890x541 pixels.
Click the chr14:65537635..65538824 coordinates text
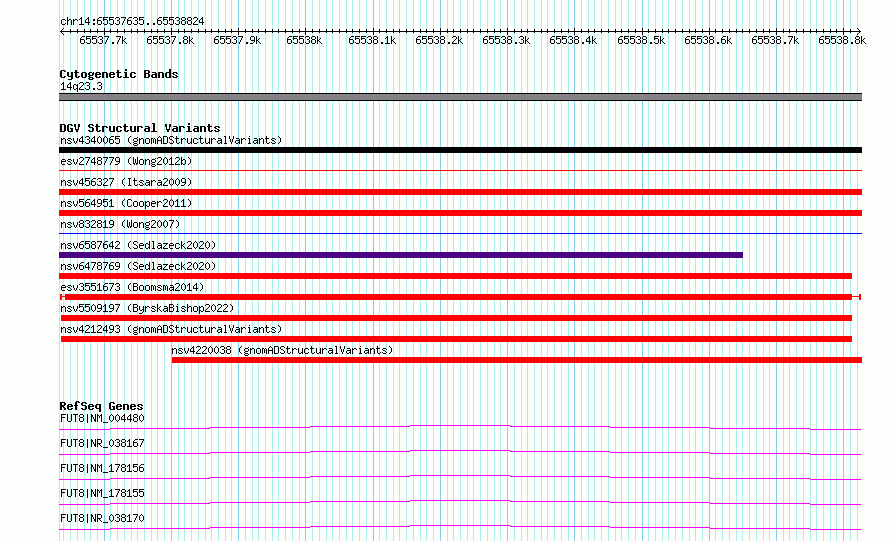pos(132,22)
